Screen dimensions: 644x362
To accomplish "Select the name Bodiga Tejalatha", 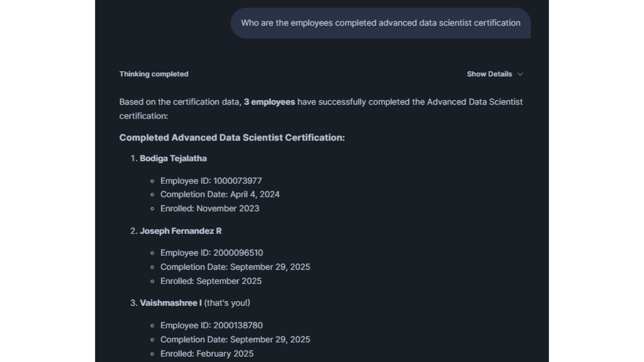I will point(173,159).
